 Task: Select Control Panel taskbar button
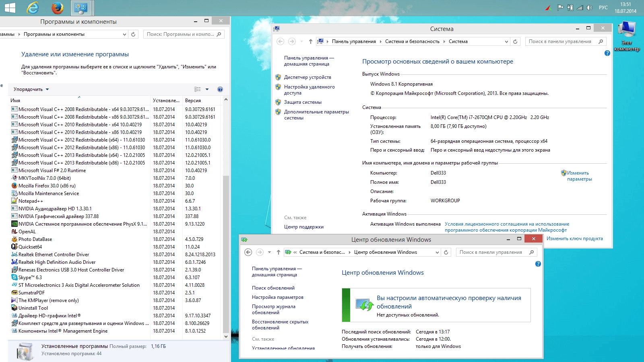81,8
